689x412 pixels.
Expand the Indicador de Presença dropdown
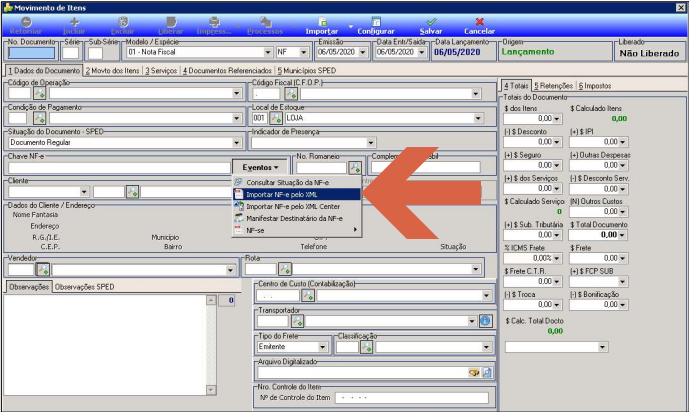pos(370,143)
